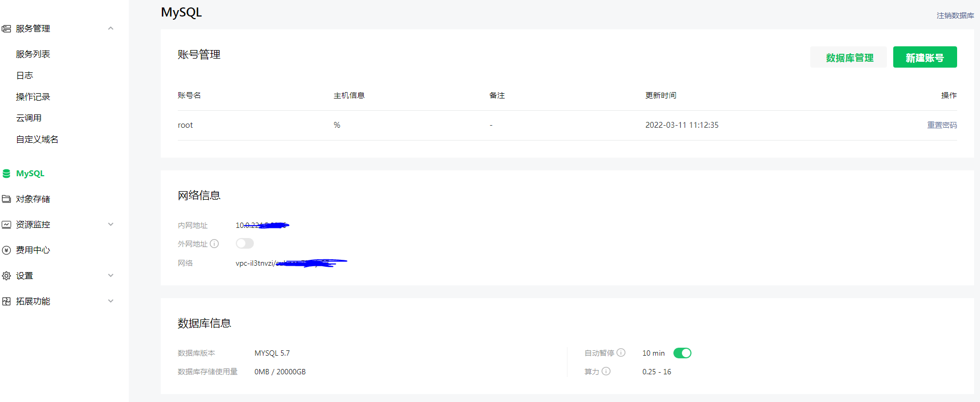Click the 对象存储 folder icon

click(6, 199)
